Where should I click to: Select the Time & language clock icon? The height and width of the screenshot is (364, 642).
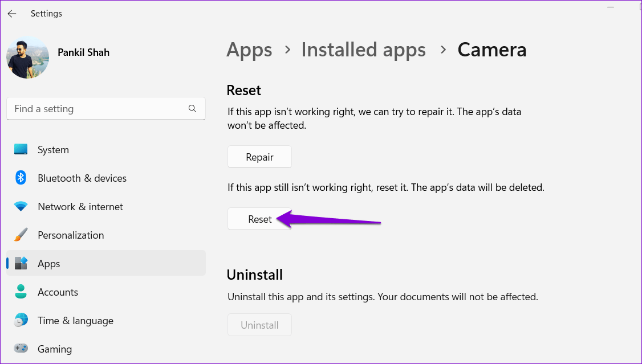(x=21, y=320)
